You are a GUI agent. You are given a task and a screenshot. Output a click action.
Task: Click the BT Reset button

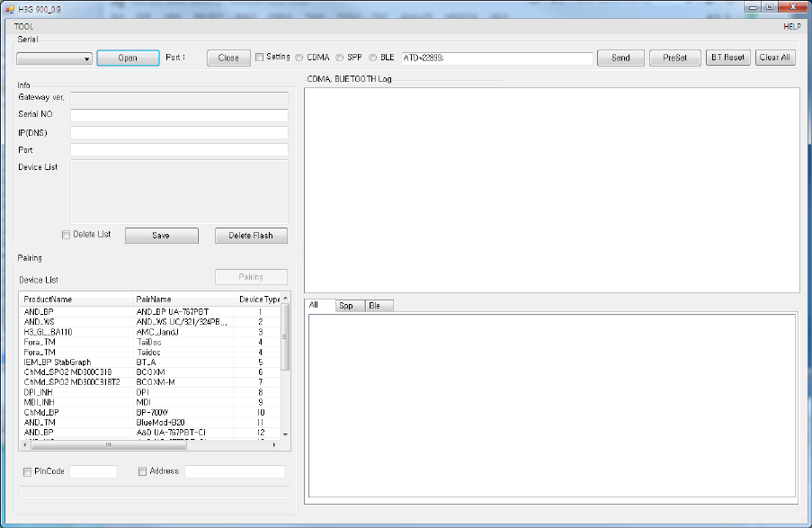click(727, 58)
